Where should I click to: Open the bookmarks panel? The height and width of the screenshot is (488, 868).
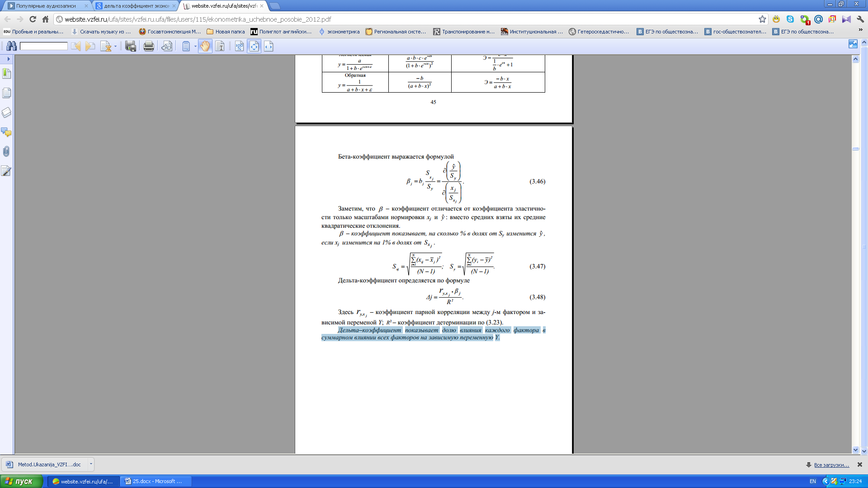point(6,73)
